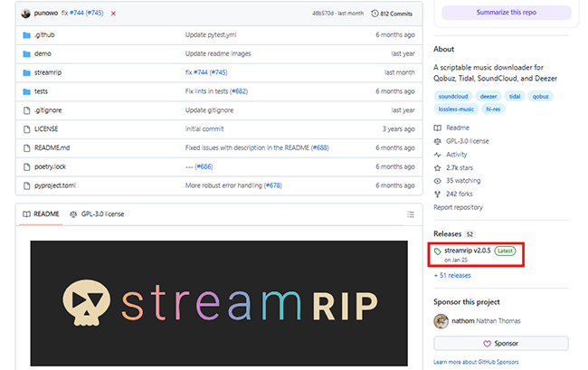Click the soundcloud topic tag
Image resolution: width=588 pixels, height=370 pixels.
tap(453, 96)
